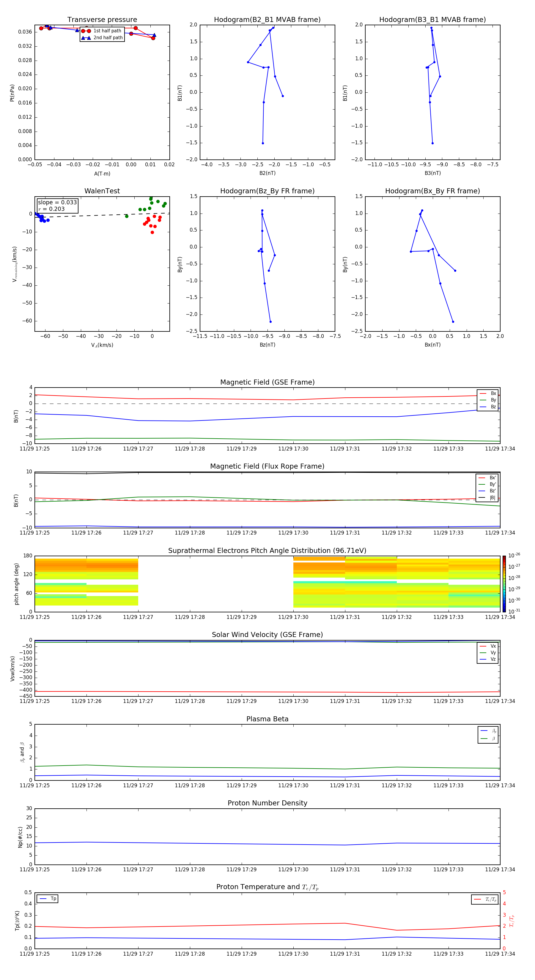The height and width of the screenshot is (980, 535).
Task: Click the "Bx" entry in GSE magnetic field legend
Action: (488, 393)
